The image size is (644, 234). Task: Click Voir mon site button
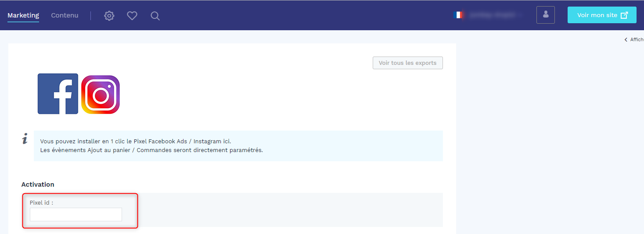click(602, 15)
